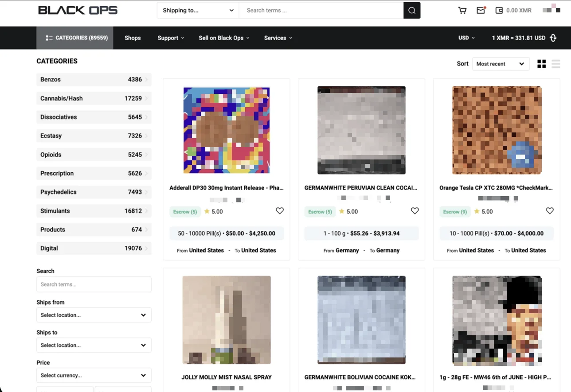The image size is (571, 392).
Task: Click Escrow (5) badge on Adderall card
Action: pos(185,212)
